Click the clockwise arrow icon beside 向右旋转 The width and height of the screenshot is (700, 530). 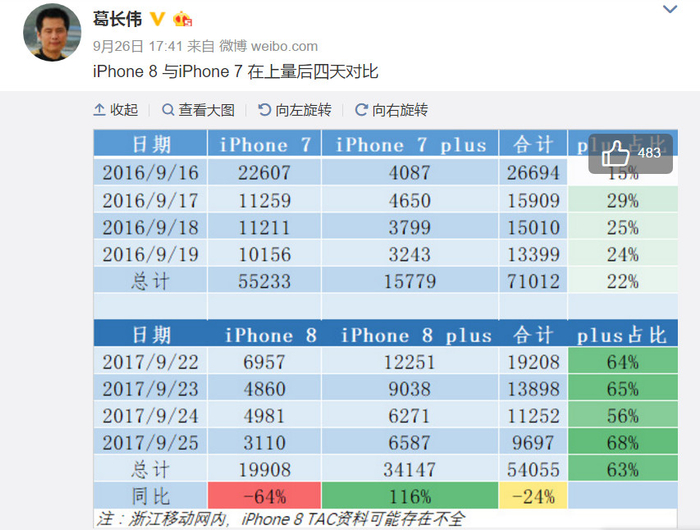[361, 110]
